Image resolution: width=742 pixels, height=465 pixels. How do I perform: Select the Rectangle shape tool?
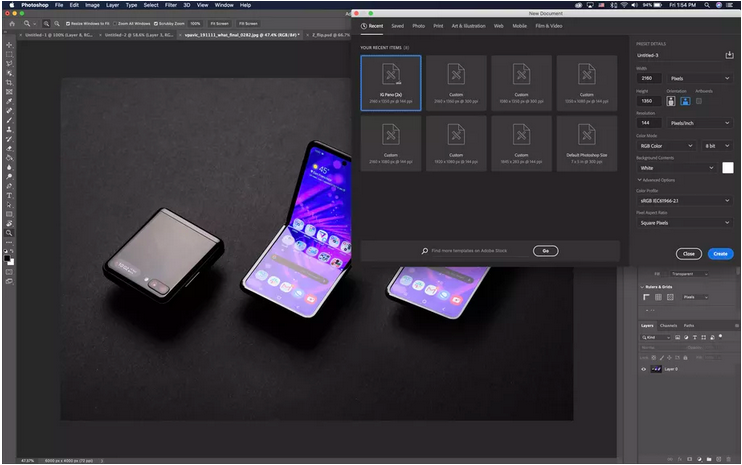pos(9,214)
